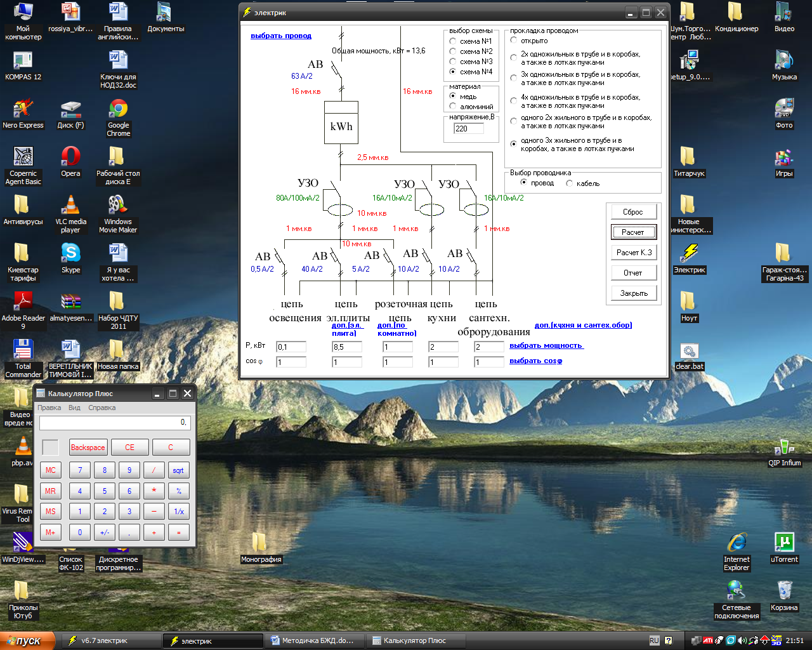Click the напряжение voltage input field
This screenshot has height=650, width=812.
[468, 129]
